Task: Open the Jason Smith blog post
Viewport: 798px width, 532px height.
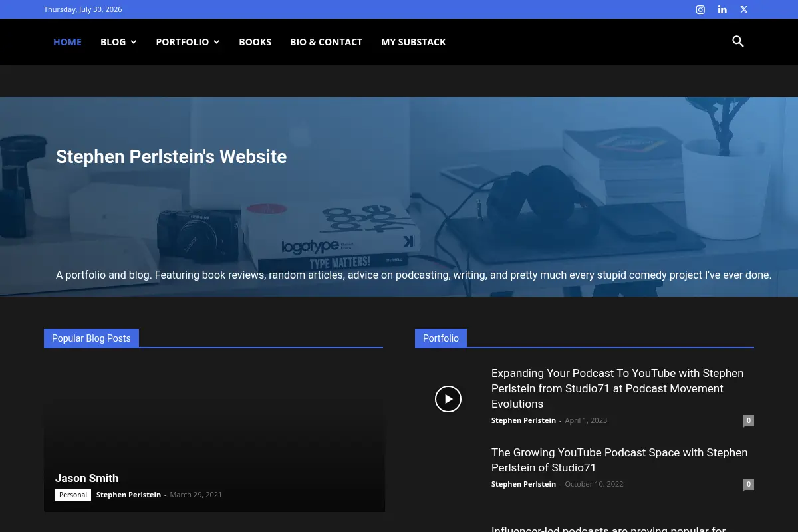Action: point(87,478)
